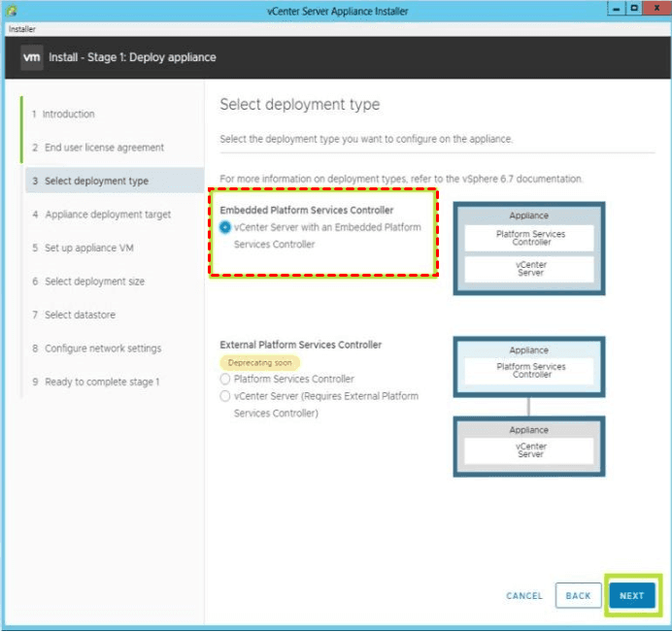Image resolution: width=672 pixels, height=632 pixels.
Task: Minimize the installer window
Action: [x=617, y=9]
